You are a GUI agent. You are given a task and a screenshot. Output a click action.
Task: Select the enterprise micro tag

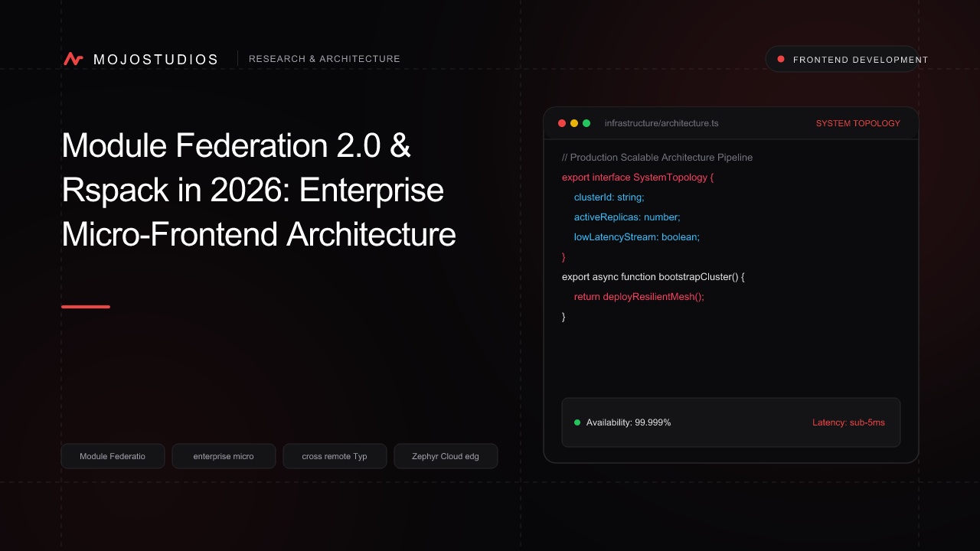coord(224,456)
